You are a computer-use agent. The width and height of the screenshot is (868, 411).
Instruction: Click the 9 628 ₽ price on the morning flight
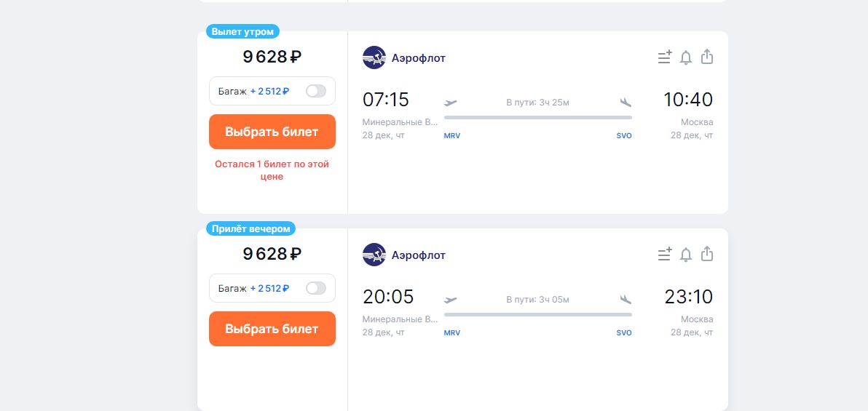[272, 57]
